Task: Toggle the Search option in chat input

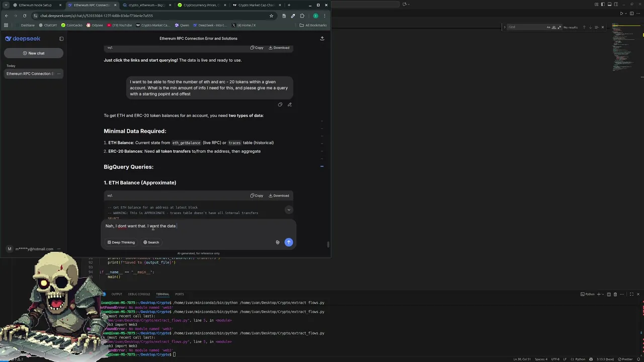Action: point(151,242)
